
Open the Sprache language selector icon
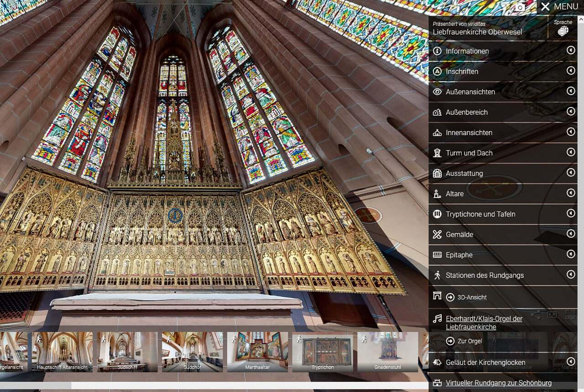click(x=563, y=31)
